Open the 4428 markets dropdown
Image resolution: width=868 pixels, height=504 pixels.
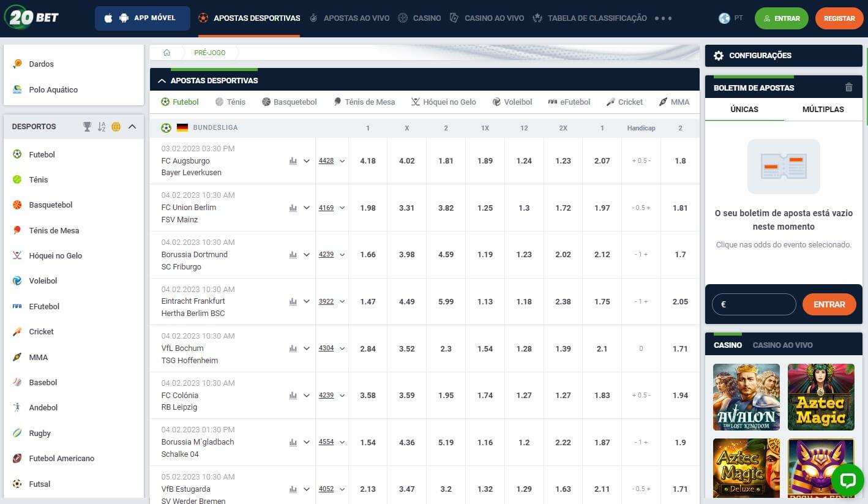(332, 161)
